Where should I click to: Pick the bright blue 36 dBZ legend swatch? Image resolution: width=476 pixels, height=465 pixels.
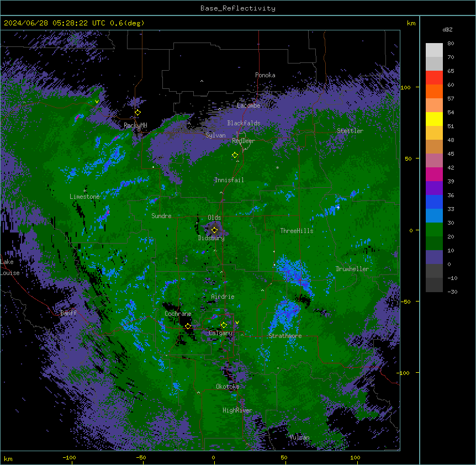pyautogui.click(x=434, y=202)
